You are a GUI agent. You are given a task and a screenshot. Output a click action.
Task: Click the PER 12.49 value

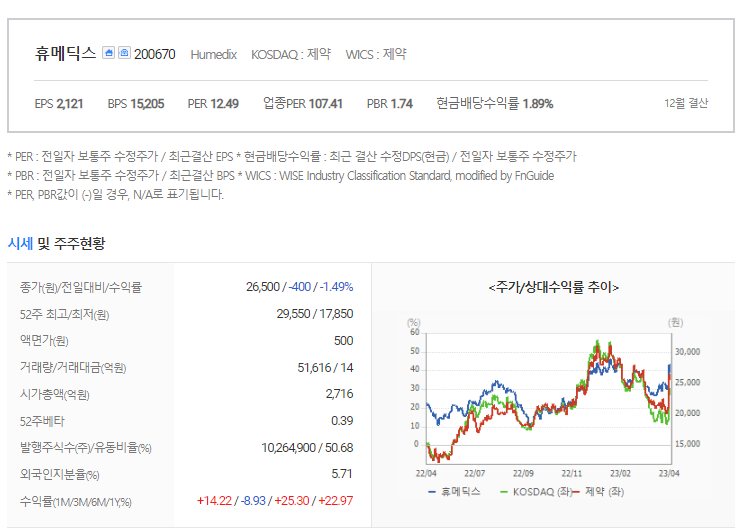[213, 103]
